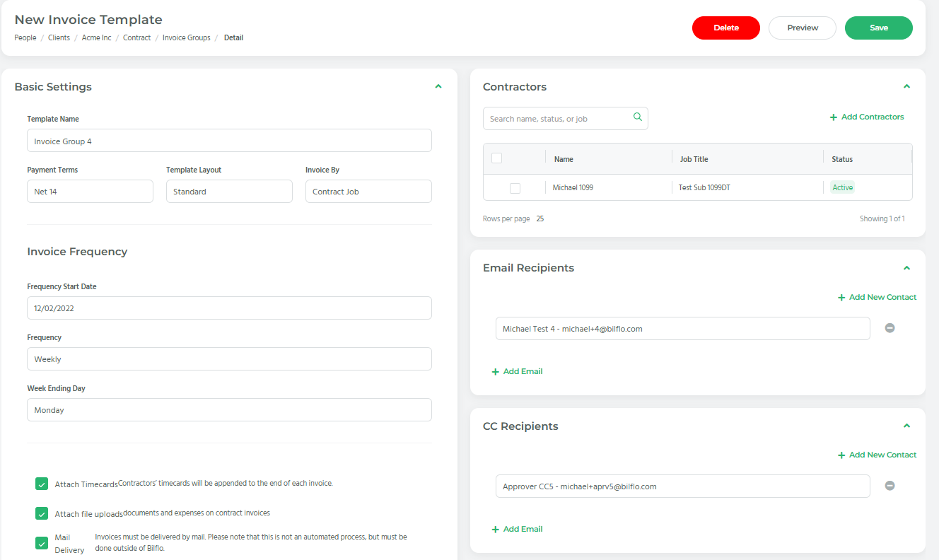Uncheck the Mail Delivery checkbox

(42, 543)
